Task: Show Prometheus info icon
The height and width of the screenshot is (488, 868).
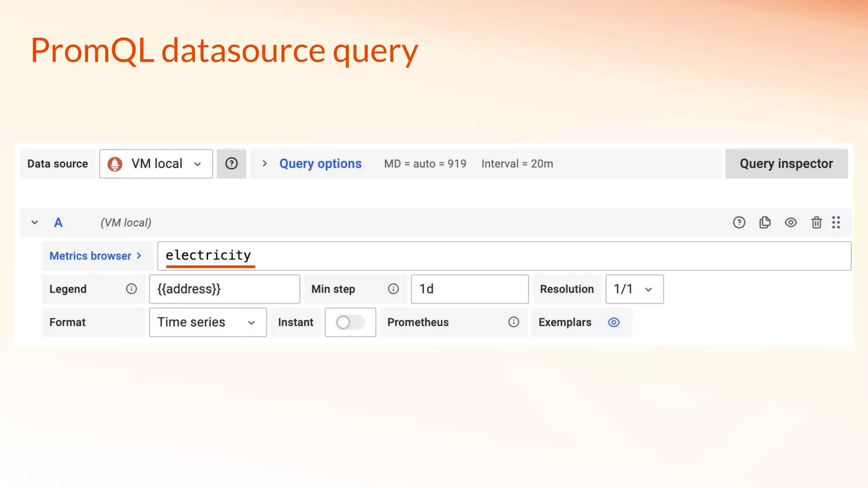Action: [514, 322]
